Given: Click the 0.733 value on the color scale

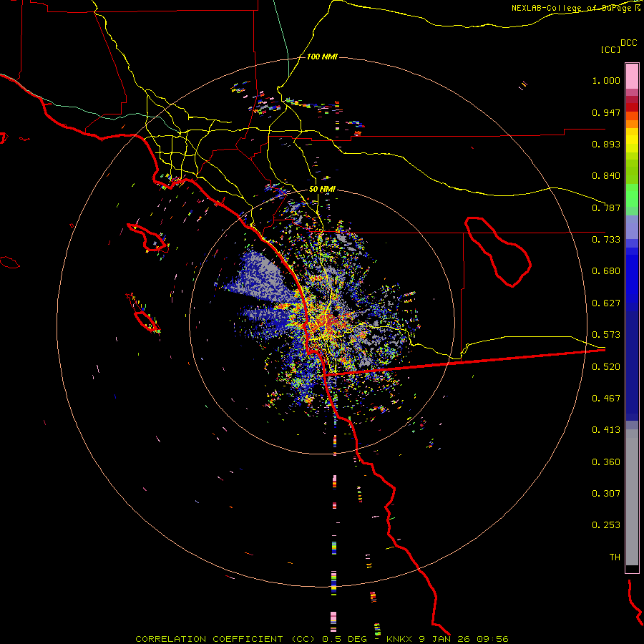Looking at the screenshot, I should click(x=606, y=240).
